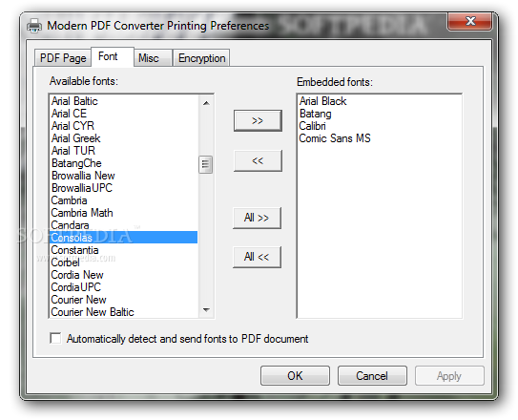Viewport: 518px width, 420px height.
Task: Select the Font tab
Action: tap(113, 56)
